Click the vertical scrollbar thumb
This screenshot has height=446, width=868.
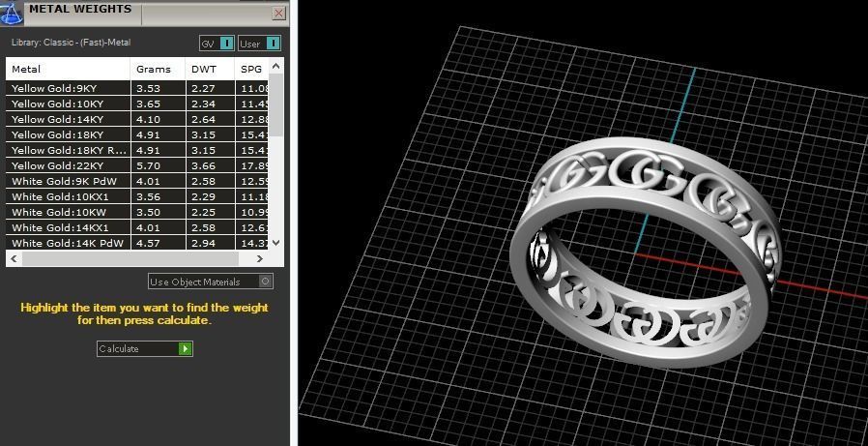[x=276, y=104]
